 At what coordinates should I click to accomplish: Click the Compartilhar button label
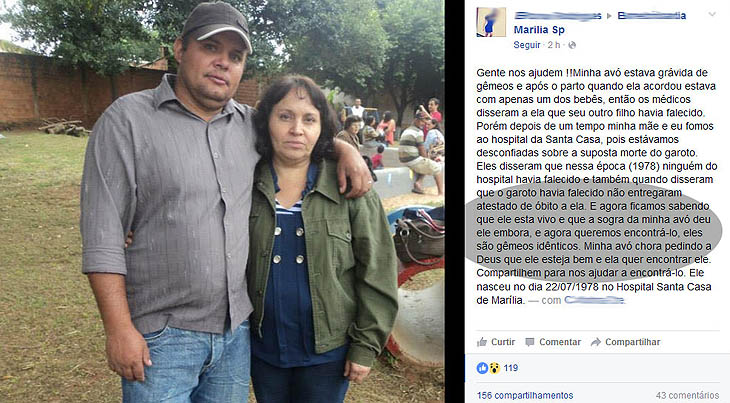[632, 342]
